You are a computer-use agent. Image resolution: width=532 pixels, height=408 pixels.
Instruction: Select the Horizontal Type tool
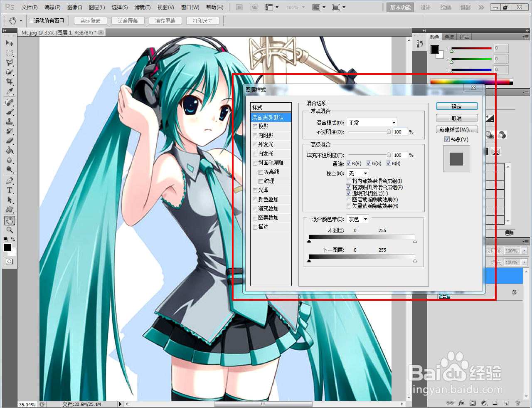9,190
